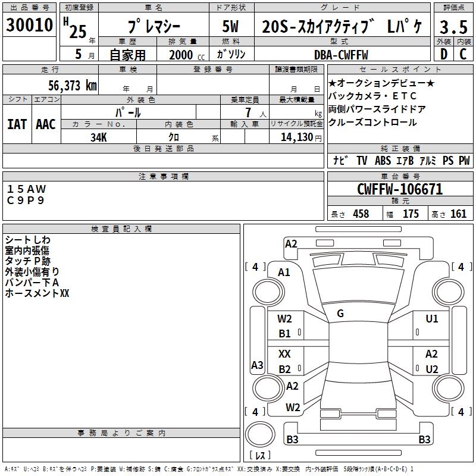Click the TV equipment entry
The image size is (476, 476).
362,160
